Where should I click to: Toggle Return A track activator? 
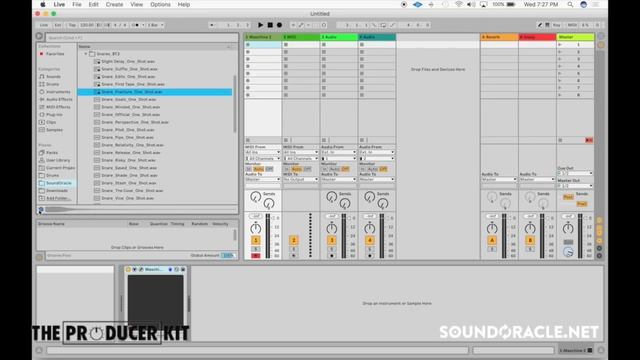pyautogui.click(x=492, y=240)
